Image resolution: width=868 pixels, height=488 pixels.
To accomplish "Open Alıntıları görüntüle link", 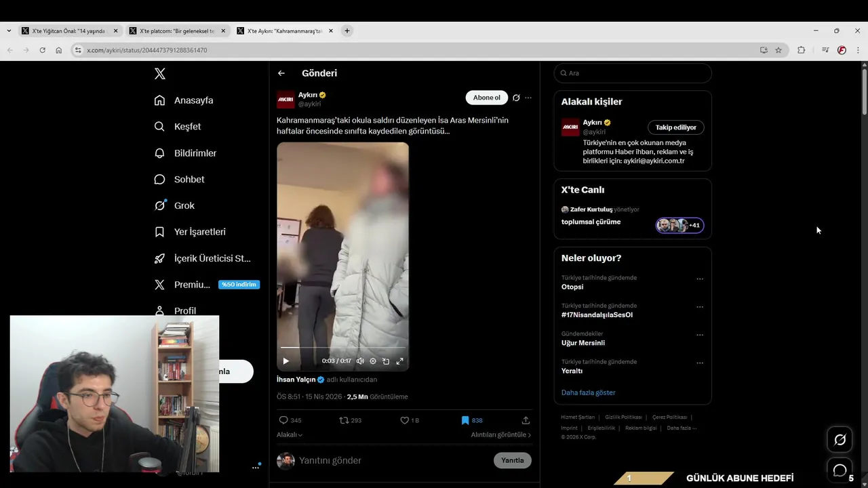I will coord(501,434).
